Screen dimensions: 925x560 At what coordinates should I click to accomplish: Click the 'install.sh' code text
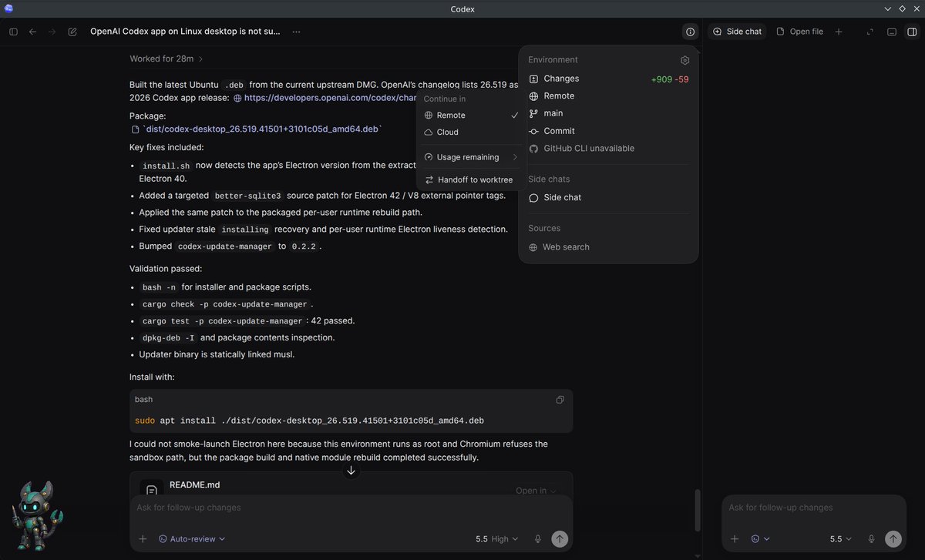166,166
